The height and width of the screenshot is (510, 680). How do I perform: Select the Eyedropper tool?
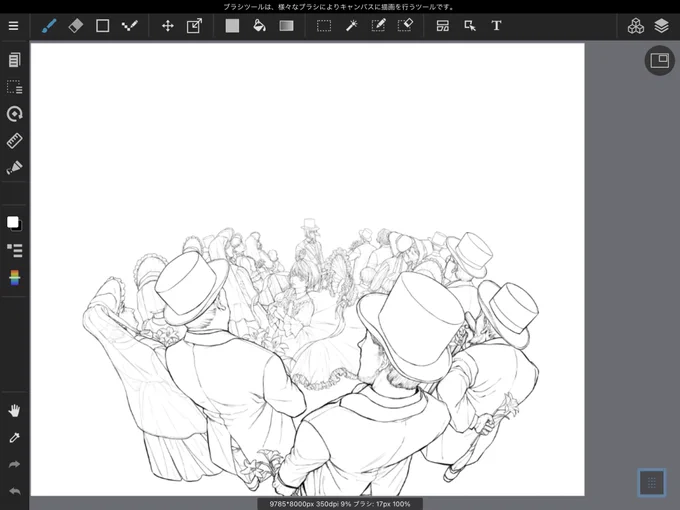tap(14, 438)
